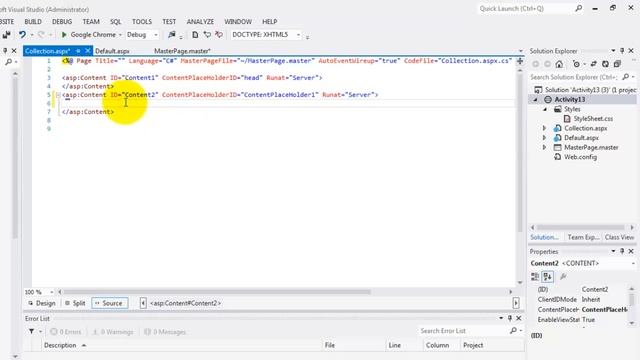
Task: Click the Save All toolbar icon
Action: [7, 35]
